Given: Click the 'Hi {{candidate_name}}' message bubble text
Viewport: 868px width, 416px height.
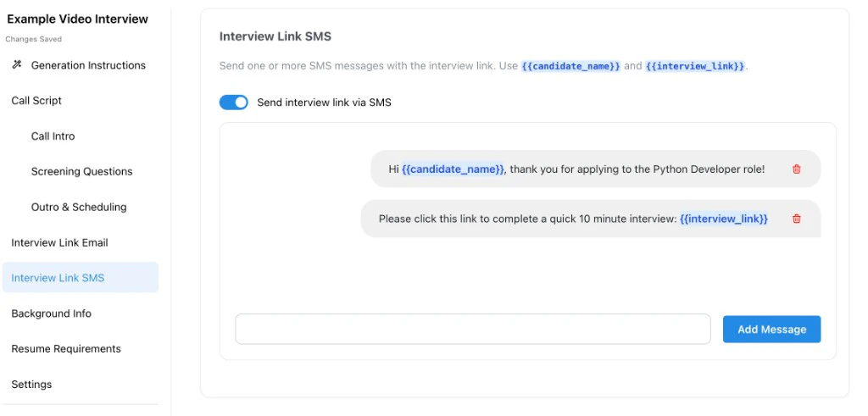Looking at the screenshot, I should click(x=576, y=169).
